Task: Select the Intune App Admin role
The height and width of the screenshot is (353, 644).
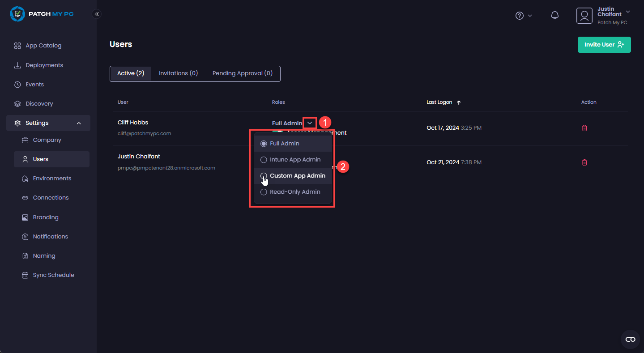Action: [295, 160]
